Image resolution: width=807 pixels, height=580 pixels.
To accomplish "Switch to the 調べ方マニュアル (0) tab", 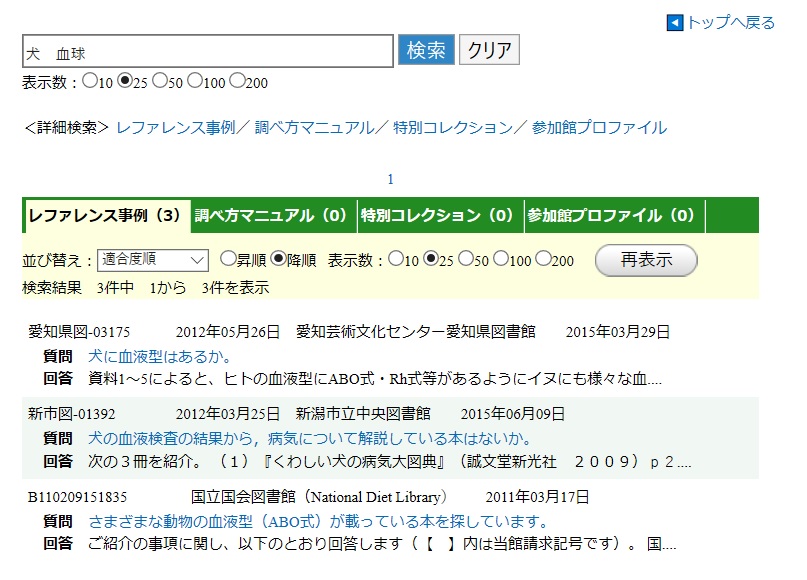I will click(272, 215).
